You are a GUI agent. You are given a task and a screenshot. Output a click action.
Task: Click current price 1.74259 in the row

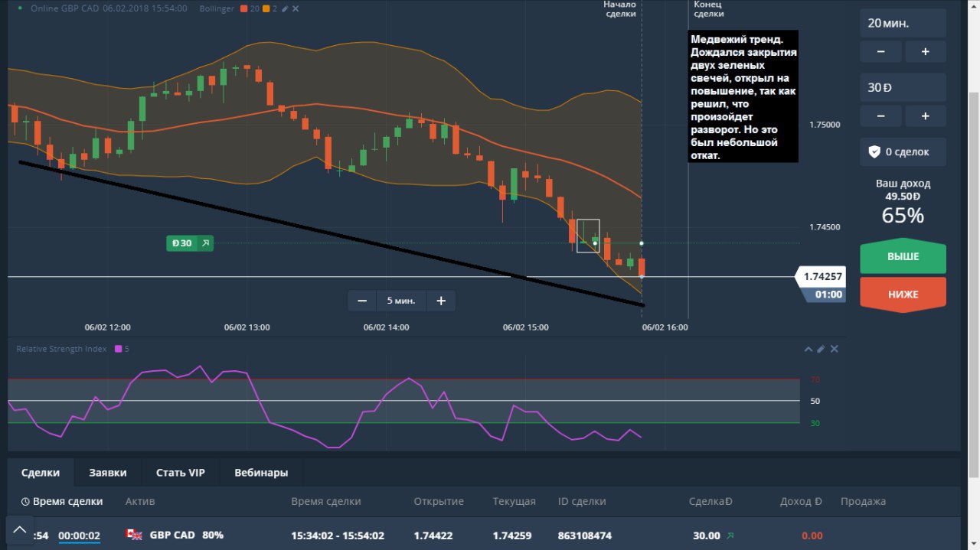[x=514, y=535]
